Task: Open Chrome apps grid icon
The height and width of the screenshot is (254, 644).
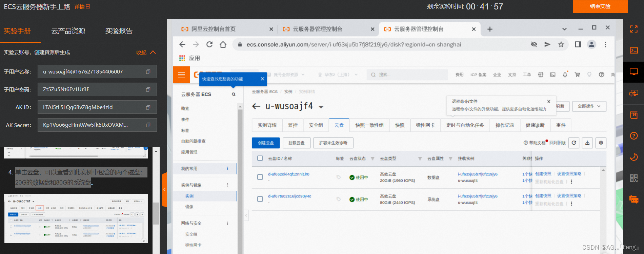Action: 182,58
